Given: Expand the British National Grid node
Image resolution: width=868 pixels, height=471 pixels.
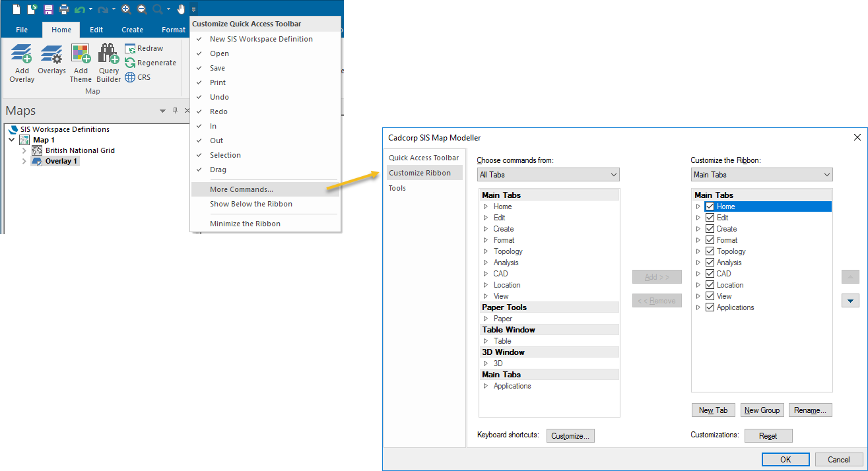Looking at the screenshot, I should pos(24,150).
